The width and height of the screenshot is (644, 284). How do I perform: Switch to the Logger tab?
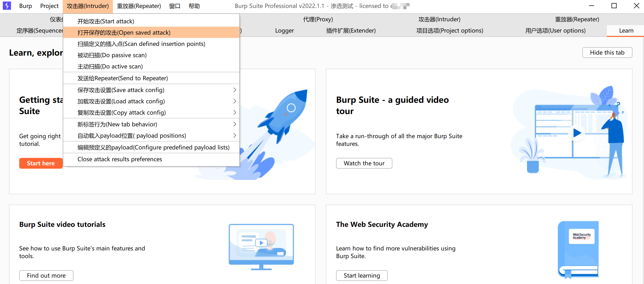coord(284,31)
